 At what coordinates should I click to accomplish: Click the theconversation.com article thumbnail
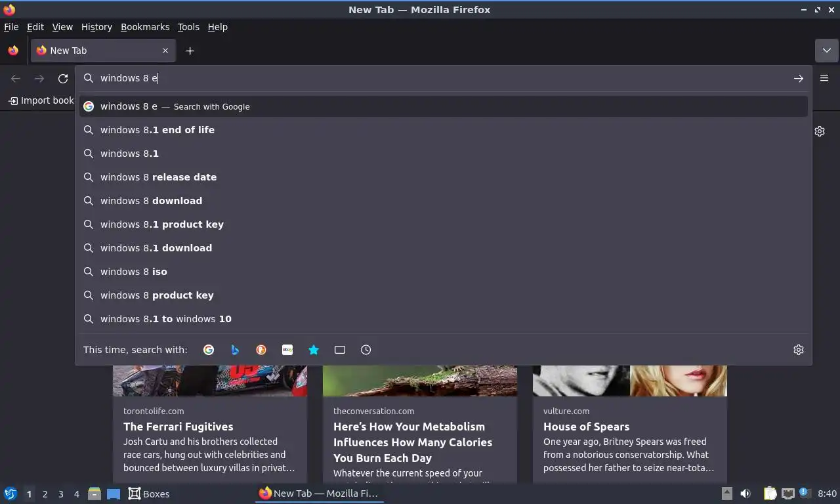420,381
